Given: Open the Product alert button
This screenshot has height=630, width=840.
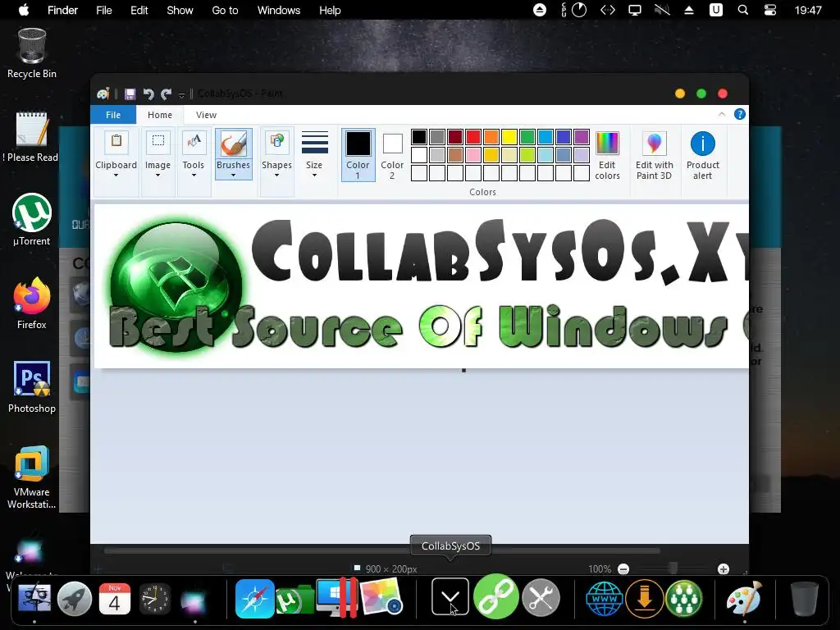Looking at the screenshot, I should tap(702, 155).
